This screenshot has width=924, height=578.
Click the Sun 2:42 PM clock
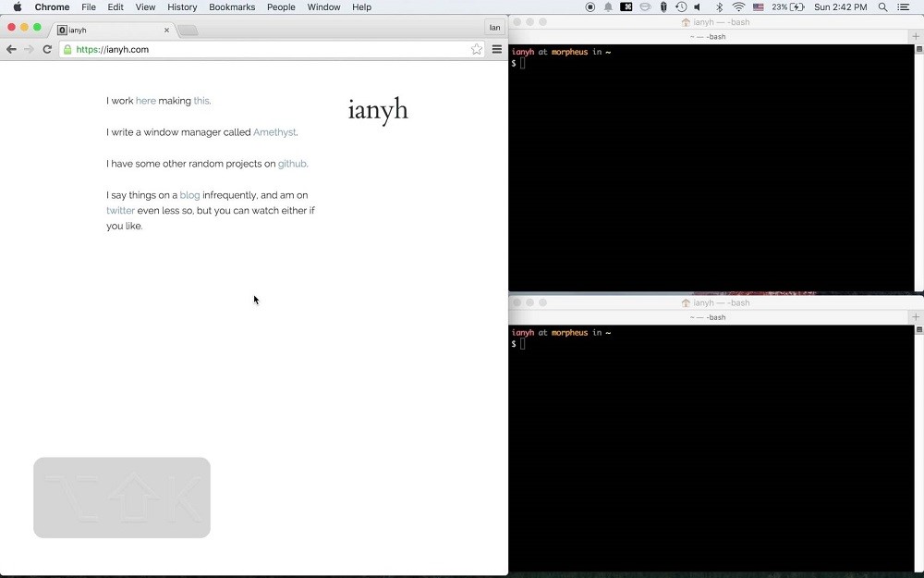click(840, 7)
